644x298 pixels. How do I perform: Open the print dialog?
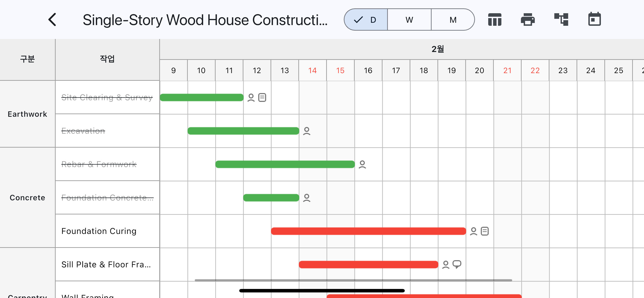click(x=528, y=19)
